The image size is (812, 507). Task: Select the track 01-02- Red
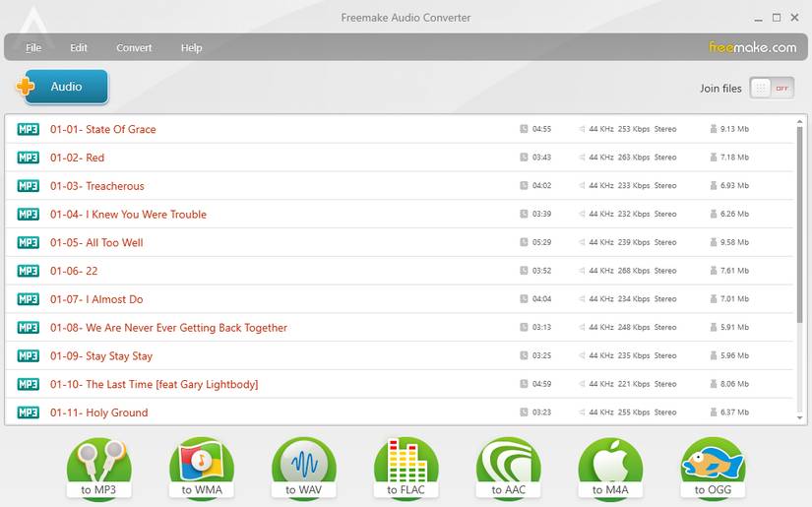click(x=399, y=158)
